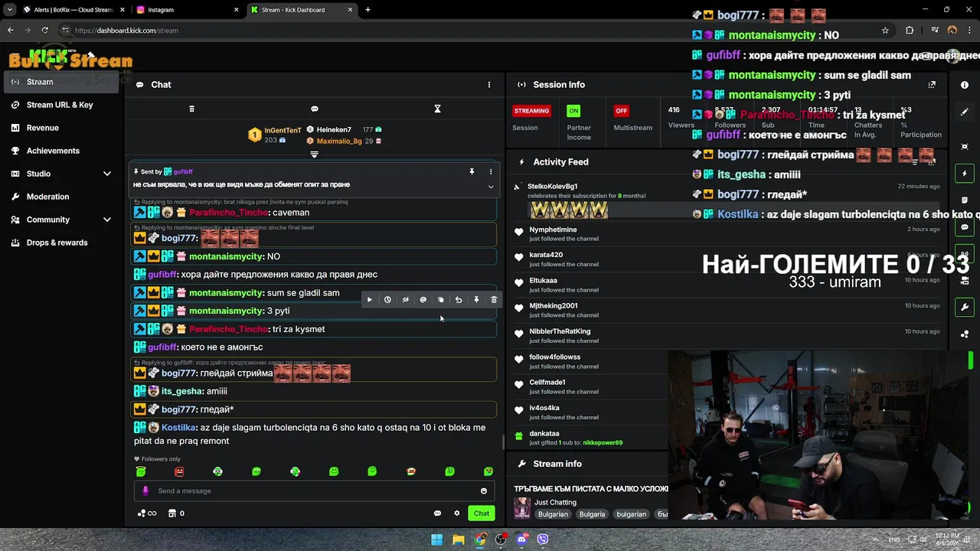The image size is (980, 551).
Task: Click the trash icon in the message hover toolbar
Action: [x=494, y=300]
